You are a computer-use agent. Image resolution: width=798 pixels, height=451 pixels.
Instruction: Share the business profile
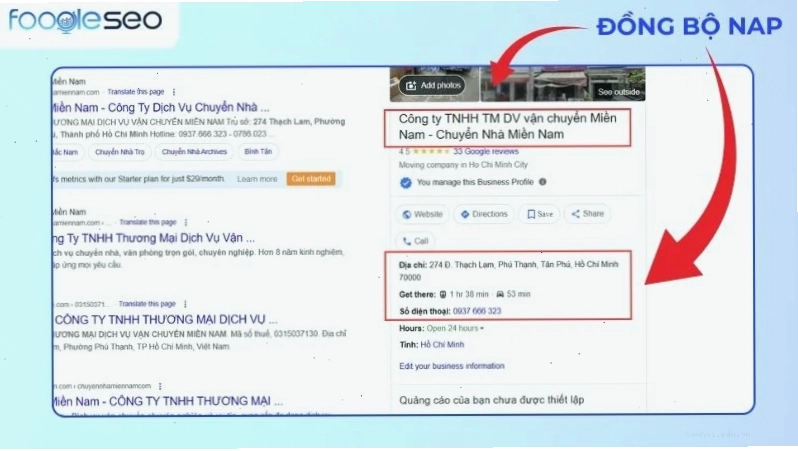[587, 214]
